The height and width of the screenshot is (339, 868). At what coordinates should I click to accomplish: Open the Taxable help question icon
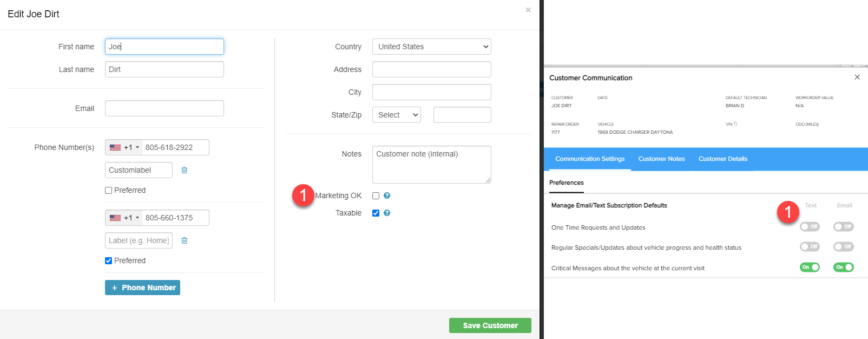click(387, 213)
